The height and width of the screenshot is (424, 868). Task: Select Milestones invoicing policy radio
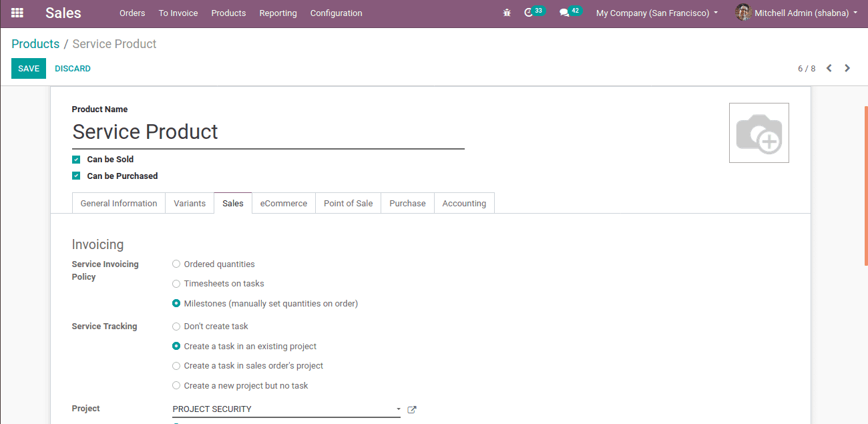pyautogui.click(x=176, y=303)
